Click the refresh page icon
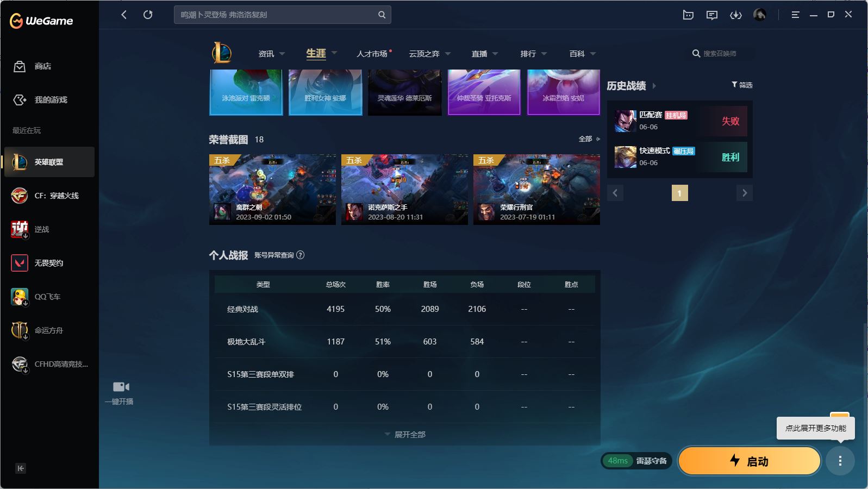 click(x=148, y=15)
